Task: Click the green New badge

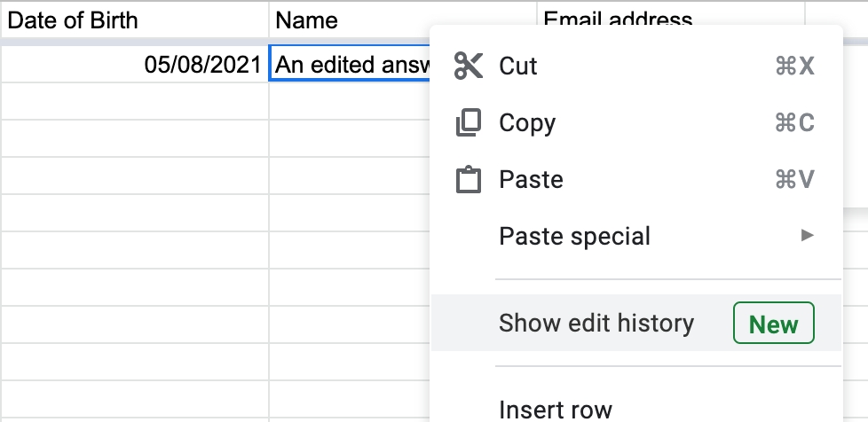Action: 773,324
